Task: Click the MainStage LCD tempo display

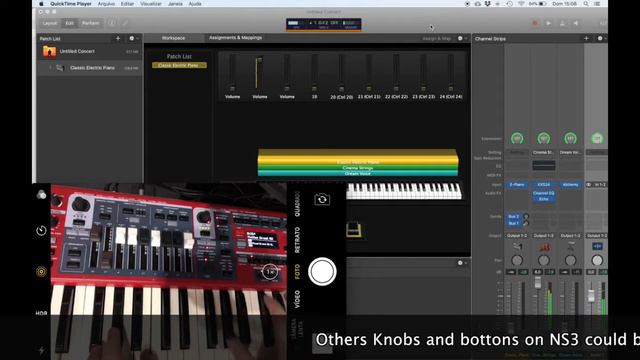Action: [324, 24]
